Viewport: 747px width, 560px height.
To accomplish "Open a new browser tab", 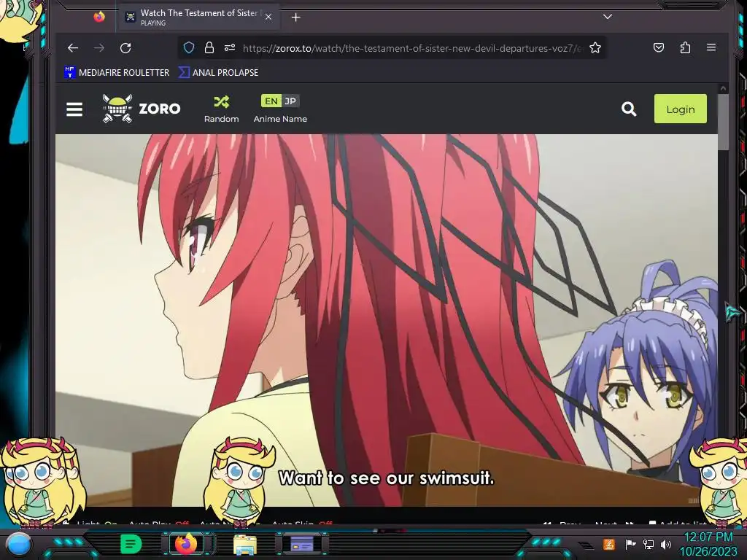I will click(296, 17).
